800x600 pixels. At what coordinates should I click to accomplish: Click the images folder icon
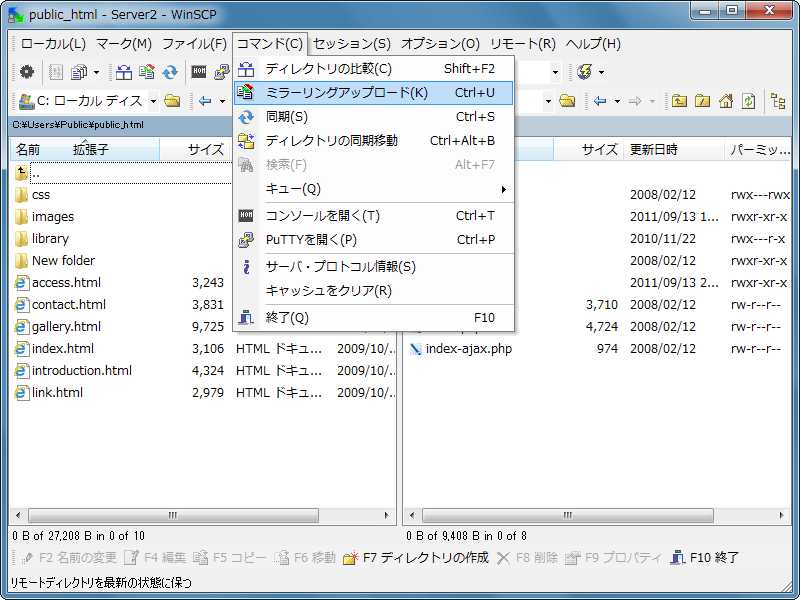(x=21, y=216)
